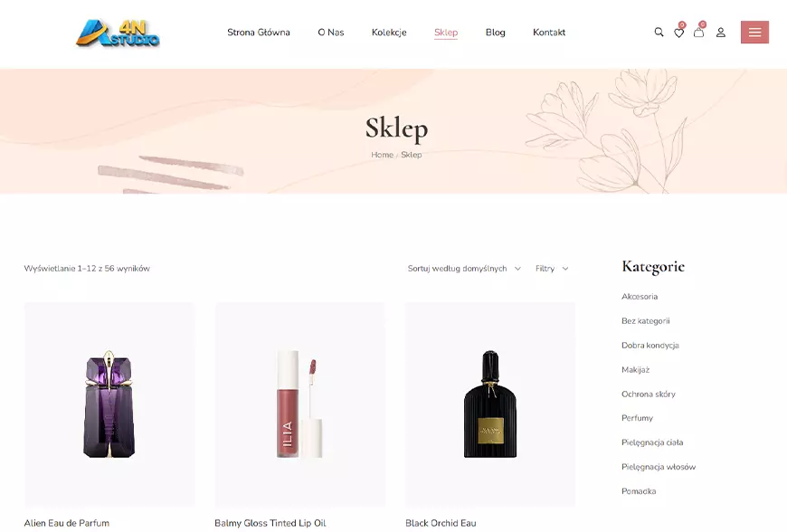This screenshot has height=532, width=787.
Task: Open the ILIA lip oil product image
Action: [299, 404]
